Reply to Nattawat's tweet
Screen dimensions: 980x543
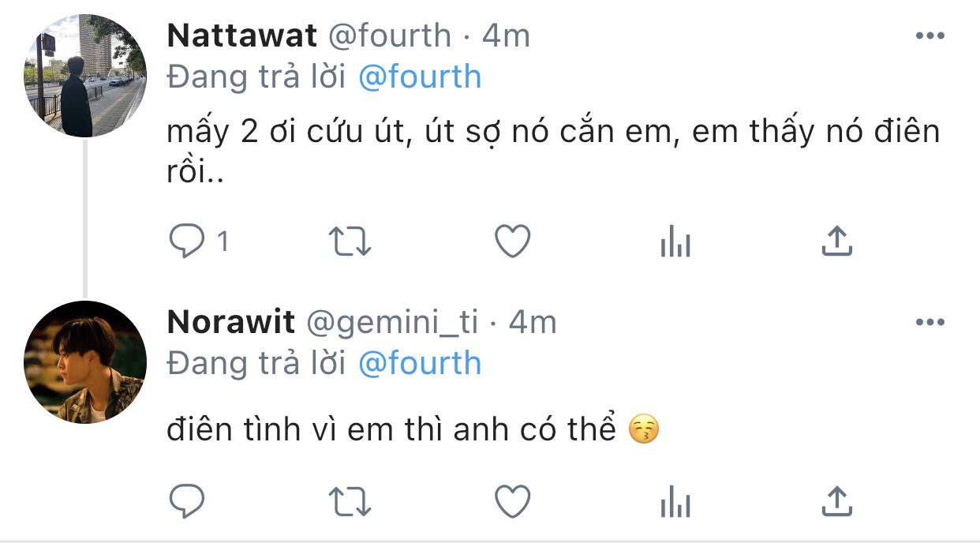click(x=188, y=242)
